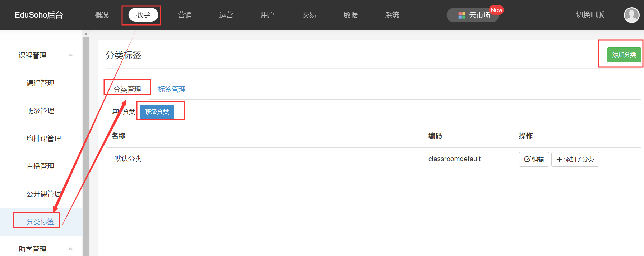Open 直播管理 in the sidebar

coord(40,166)
